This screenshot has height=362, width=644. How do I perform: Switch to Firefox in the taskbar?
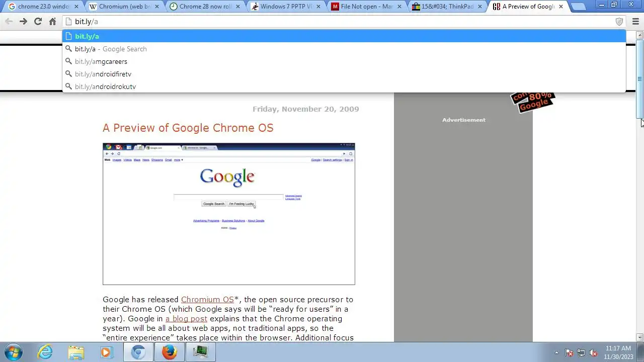(x=170, y=352)
